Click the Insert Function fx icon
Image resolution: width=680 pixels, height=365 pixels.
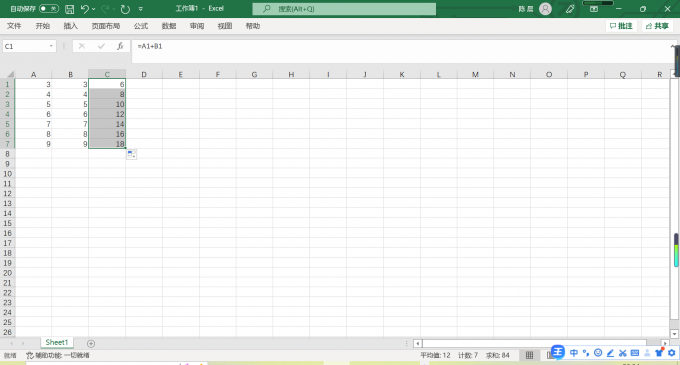click(x=120, y=46)
